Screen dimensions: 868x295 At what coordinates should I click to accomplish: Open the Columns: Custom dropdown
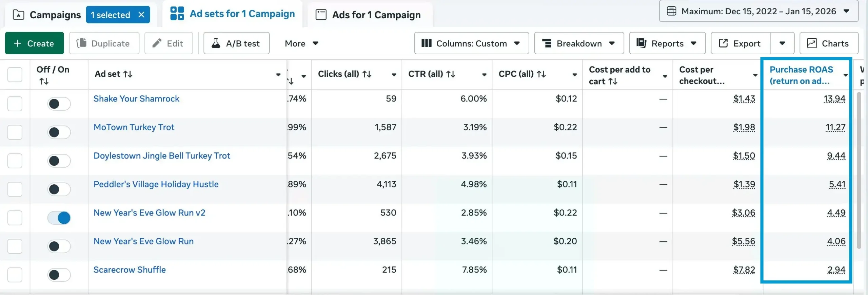471,43
